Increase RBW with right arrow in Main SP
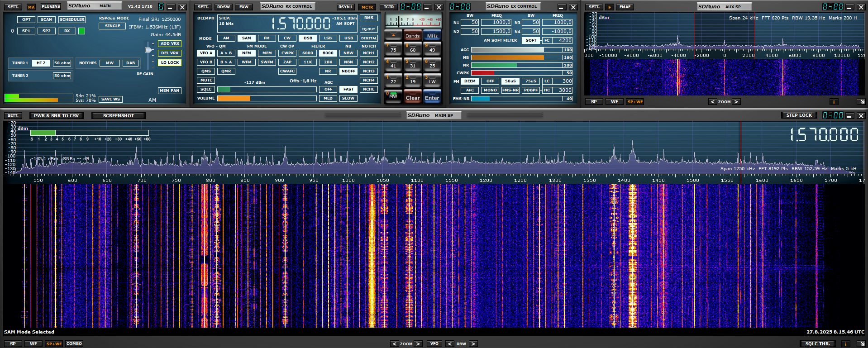The height and width of the screenshot is (348, 868). click(473, 344)
